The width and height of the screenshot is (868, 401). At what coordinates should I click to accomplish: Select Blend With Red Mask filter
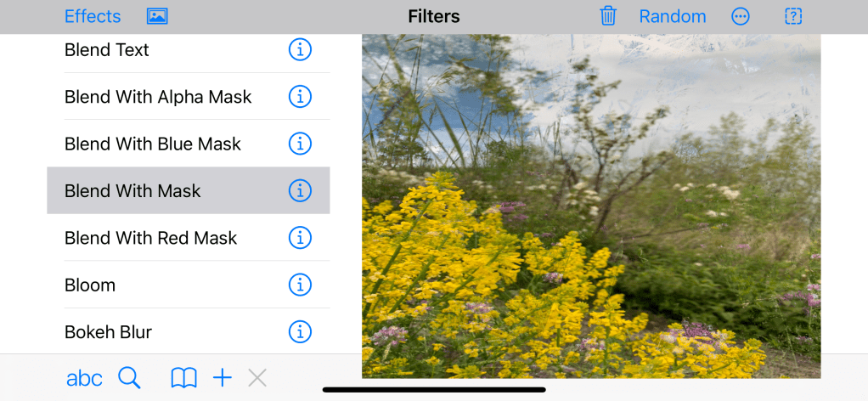click(189, 238)
